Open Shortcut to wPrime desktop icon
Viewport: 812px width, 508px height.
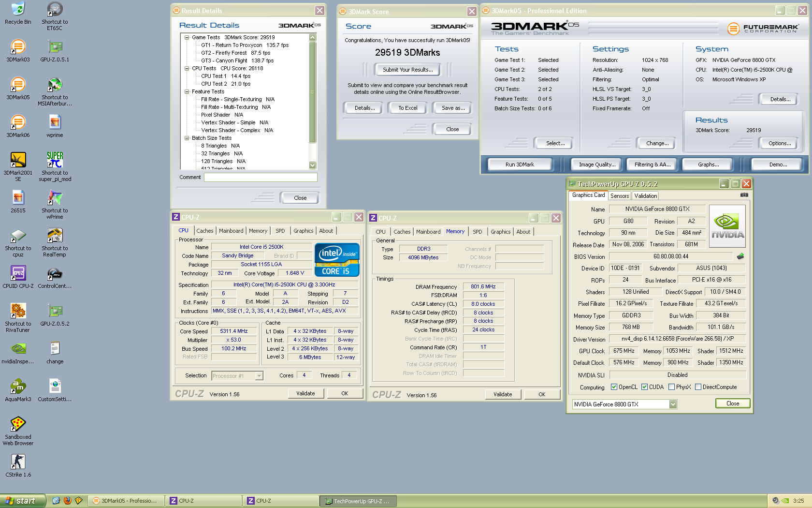(x=55, y=205)
